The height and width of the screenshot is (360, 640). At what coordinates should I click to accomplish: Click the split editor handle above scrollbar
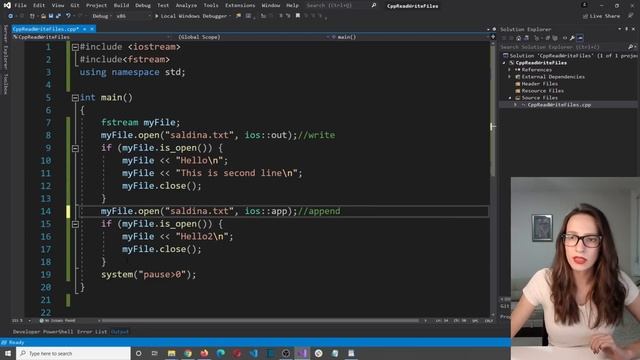493,37
